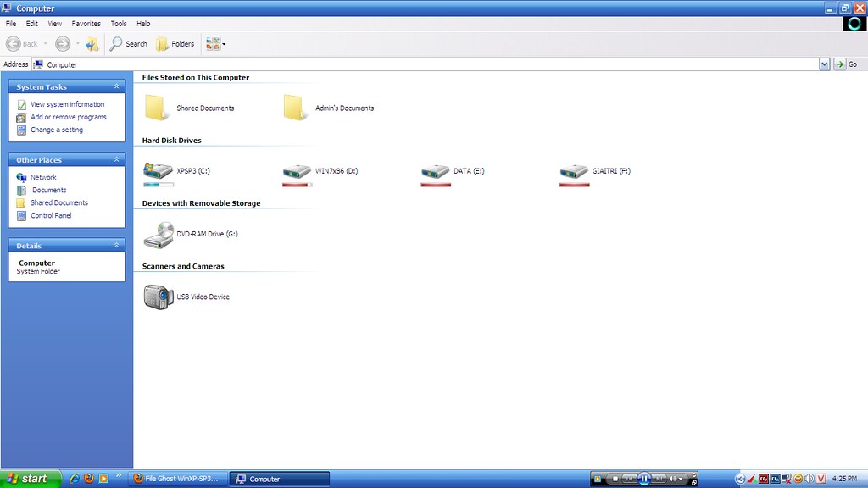The image size is (868, 488).
Task: Click the Start button
Action: (x=30, y=479)
